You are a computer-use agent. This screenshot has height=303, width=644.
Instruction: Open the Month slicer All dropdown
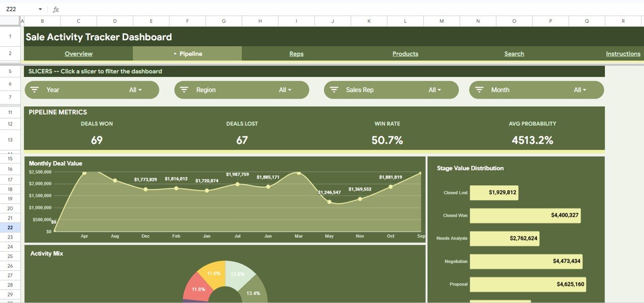pos(581,90)
